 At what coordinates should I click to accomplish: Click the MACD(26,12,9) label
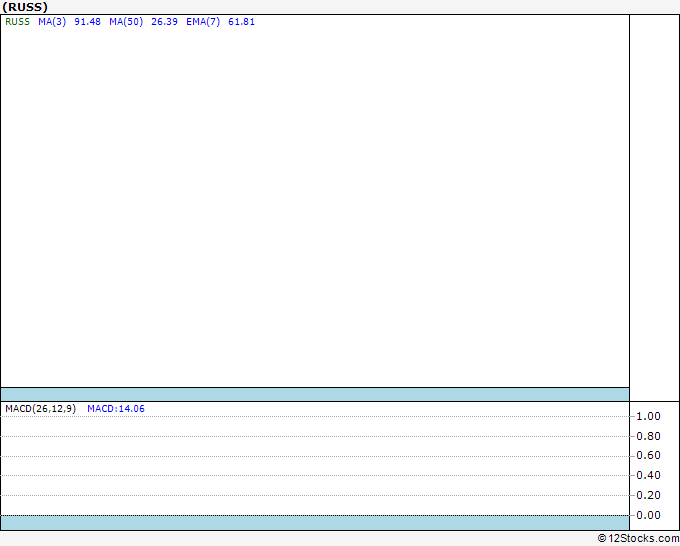pyautogui.click(x=40, y=409)
